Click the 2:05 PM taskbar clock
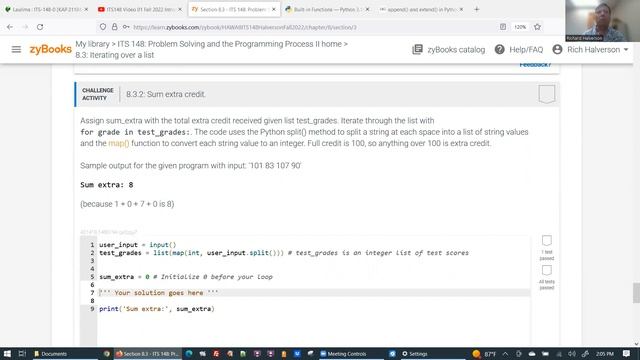The image size is (640, 360). tap(605, 353)
